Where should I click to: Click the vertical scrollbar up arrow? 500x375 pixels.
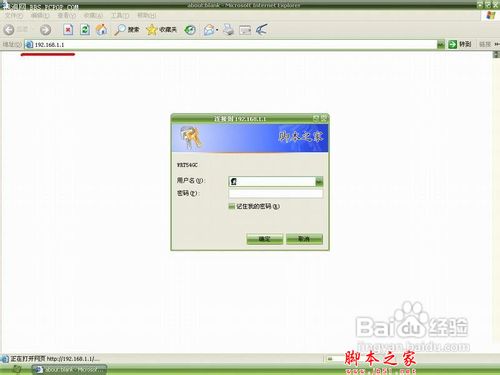point(496,54)
